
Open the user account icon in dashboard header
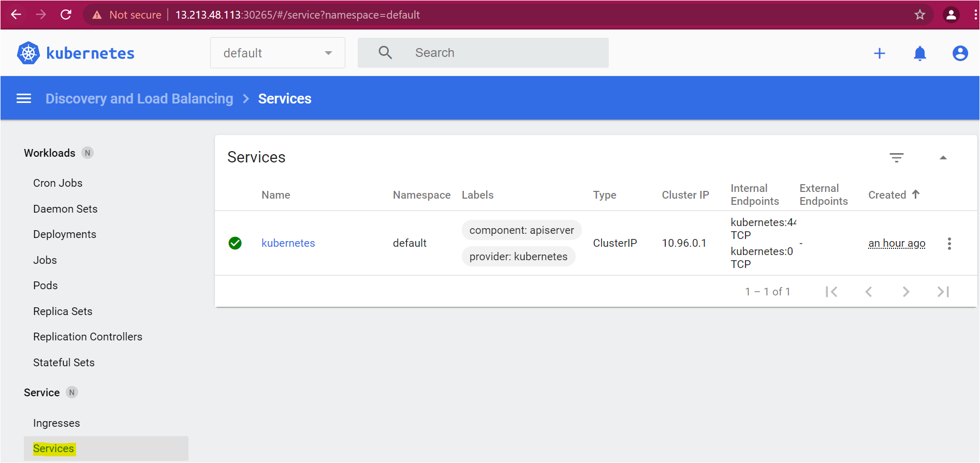point(960,53)
